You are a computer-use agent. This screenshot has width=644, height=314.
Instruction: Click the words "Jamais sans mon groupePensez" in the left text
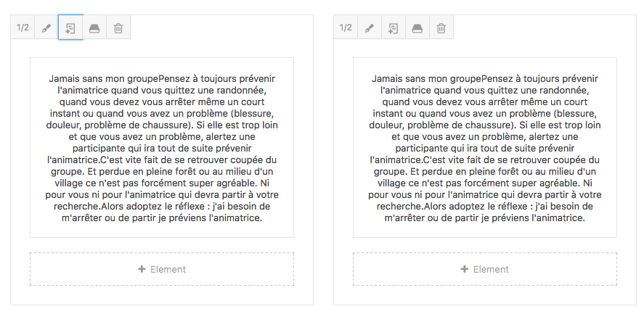coord(114,78)
